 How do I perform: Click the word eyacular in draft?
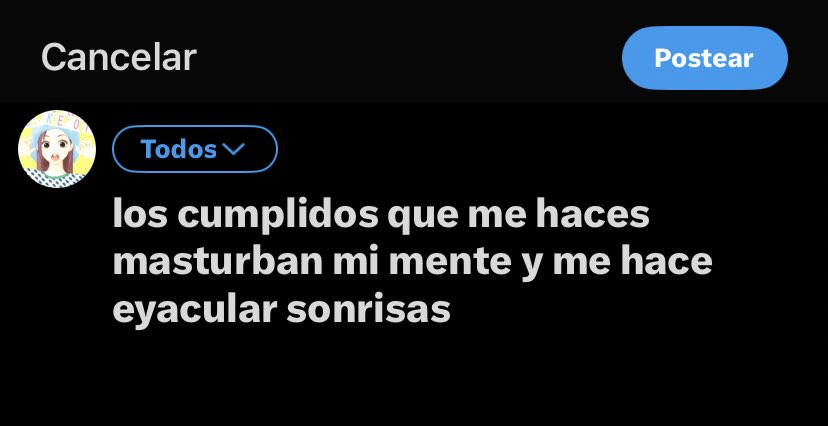click(195, 311)
